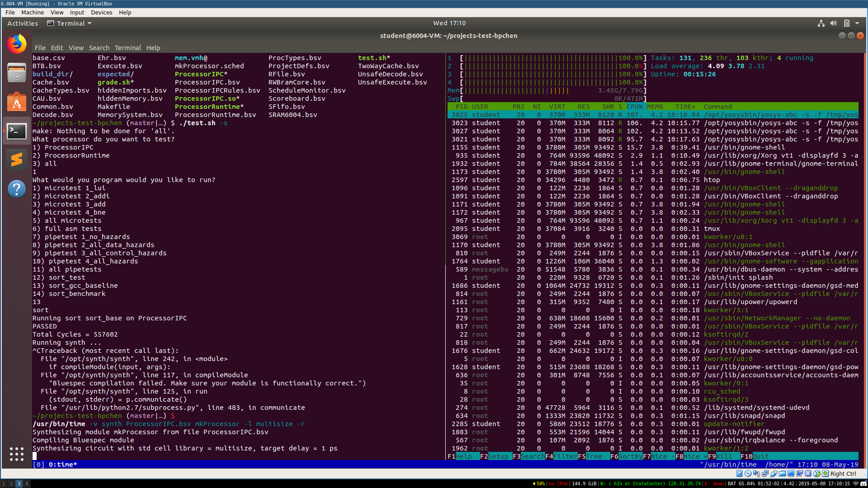This screenshot has height=488, width=868.
Task: Show Applications grid in dock
Action: tap(17, 454)
